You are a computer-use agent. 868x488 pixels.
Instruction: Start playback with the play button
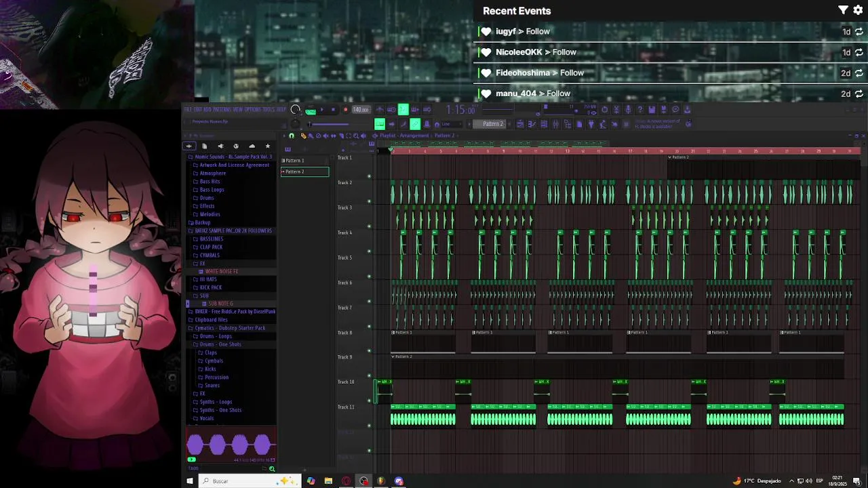click(321, 109)
